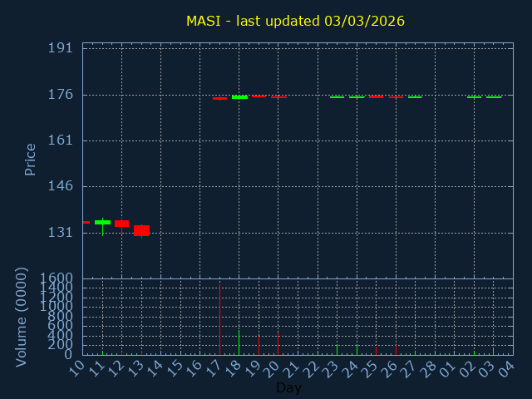Select the red volume bar on day 20

click(x=278, y=343)
